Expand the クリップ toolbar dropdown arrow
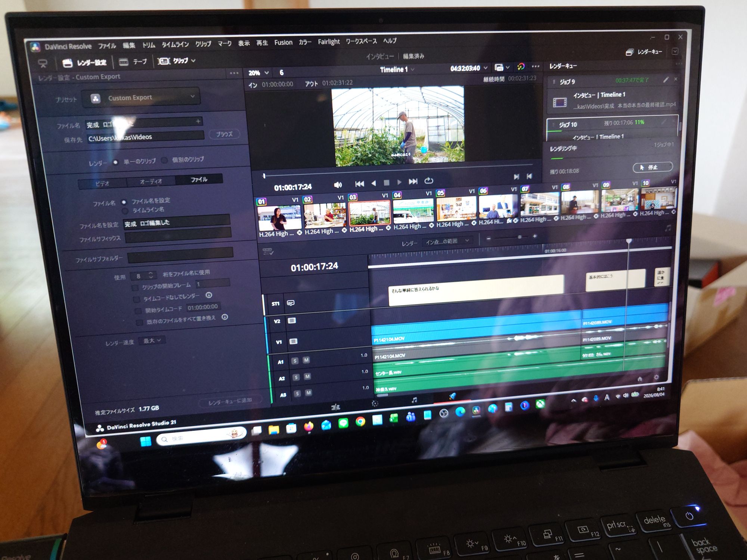747x560 pixels. coord(193,60)
